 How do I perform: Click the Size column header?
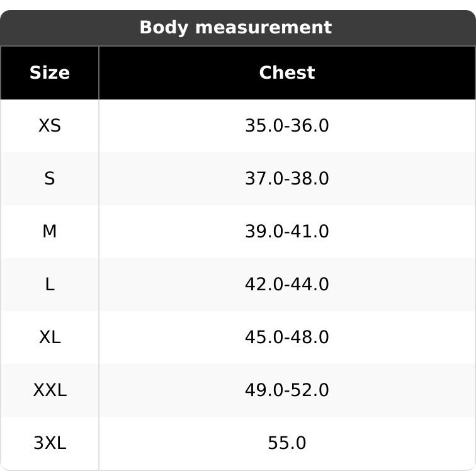pyautogui.click(x=50, y=73)
